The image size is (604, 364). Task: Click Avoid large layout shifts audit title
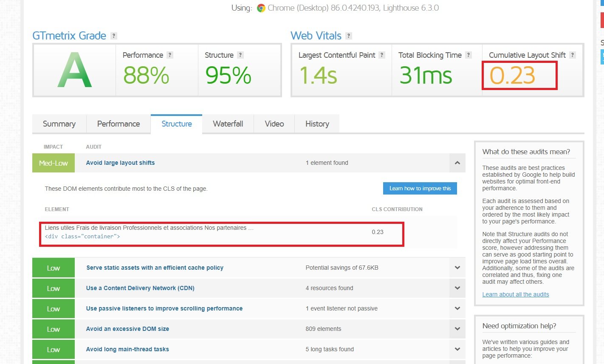[120, 163]
